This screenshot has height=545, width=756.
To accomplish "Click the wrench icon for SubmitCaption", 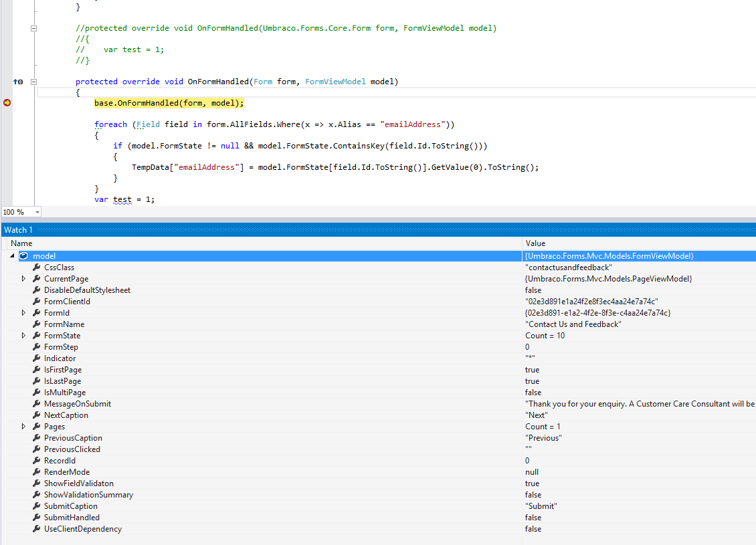I will 36,506.
